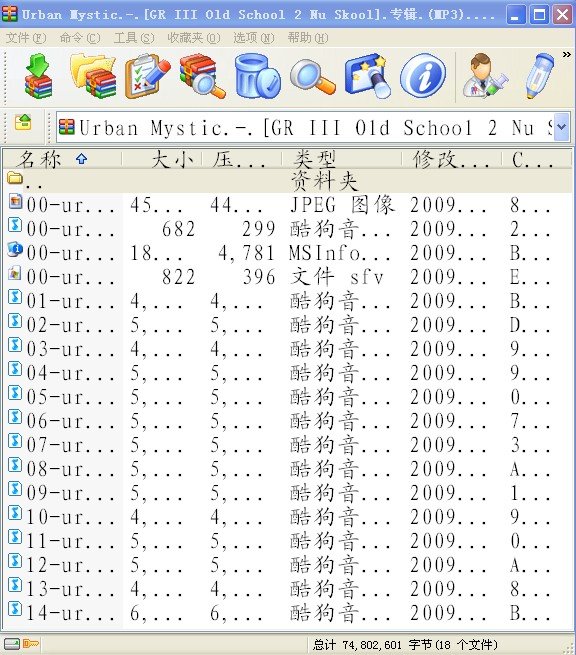Viewport: 576px width, 655px height.
Task: Click the status bar key password icon
Action: pyautogui.click(x=31, y=644)
